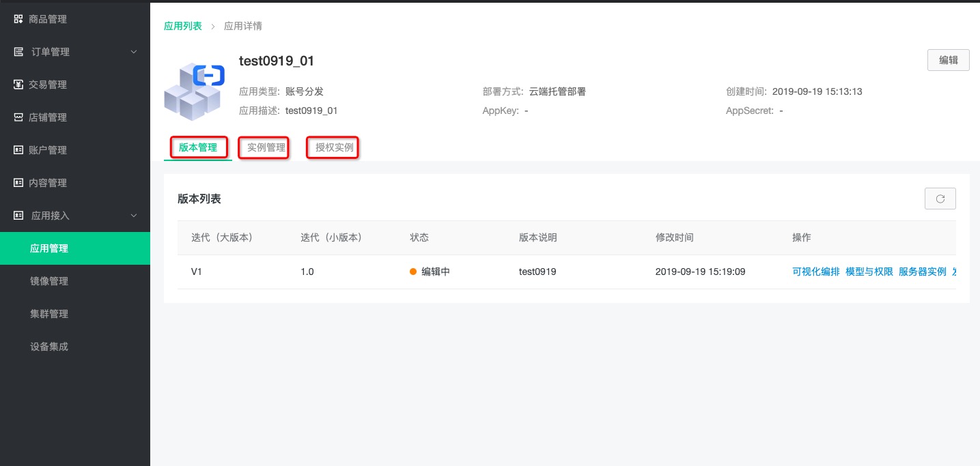Open 设备集成 submenu item
Viewport: 980px width, 466px height.
[49, 347]
